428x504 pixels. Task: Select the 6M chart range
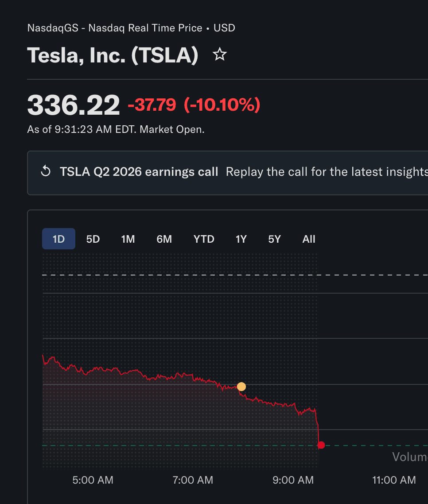pos(164,239)
